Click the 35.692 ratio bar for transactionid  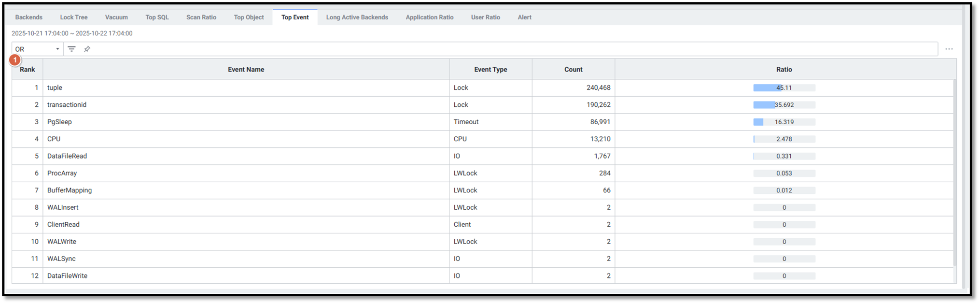pyautogui.click(x=784, y=105)
